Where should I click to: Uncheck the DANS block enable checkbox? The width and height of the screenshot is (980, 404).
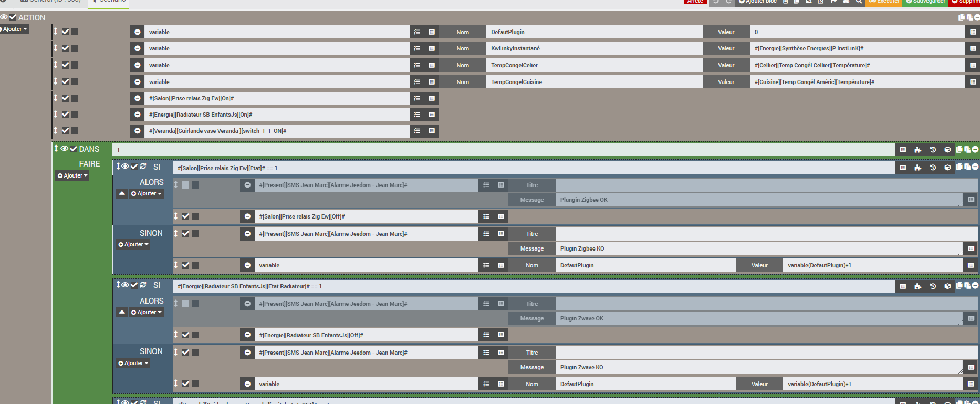click(x=74, y=149)
